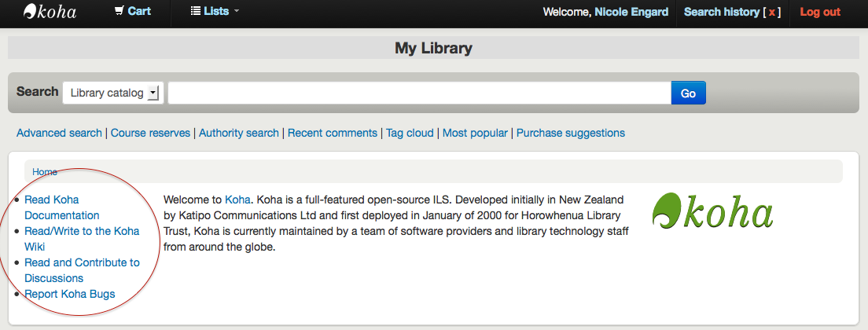The width and height of the screenshot is (868, 330).
Task: Open Nicole Engard's account page
Action: click(x=631, y=12)
